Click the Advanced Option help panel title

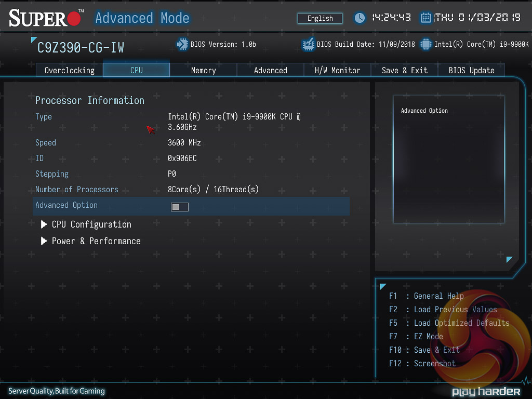click(424, 111)
